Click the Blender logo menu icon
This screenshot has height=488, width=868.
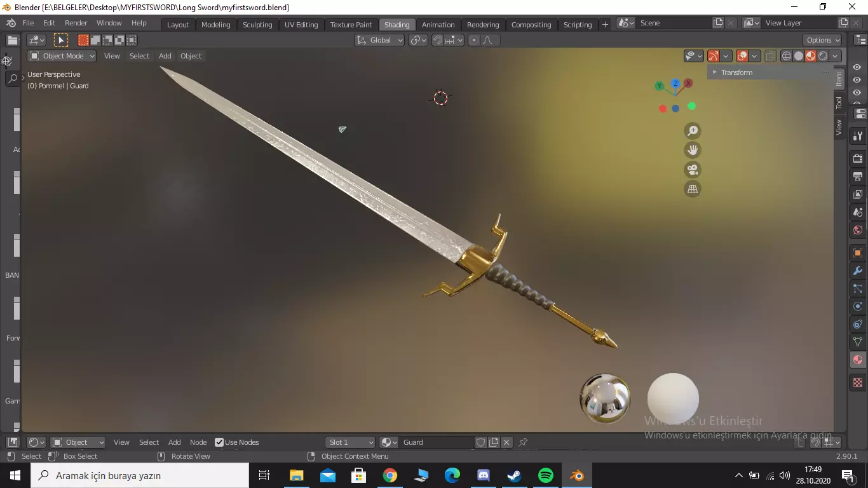click(11, 23)
